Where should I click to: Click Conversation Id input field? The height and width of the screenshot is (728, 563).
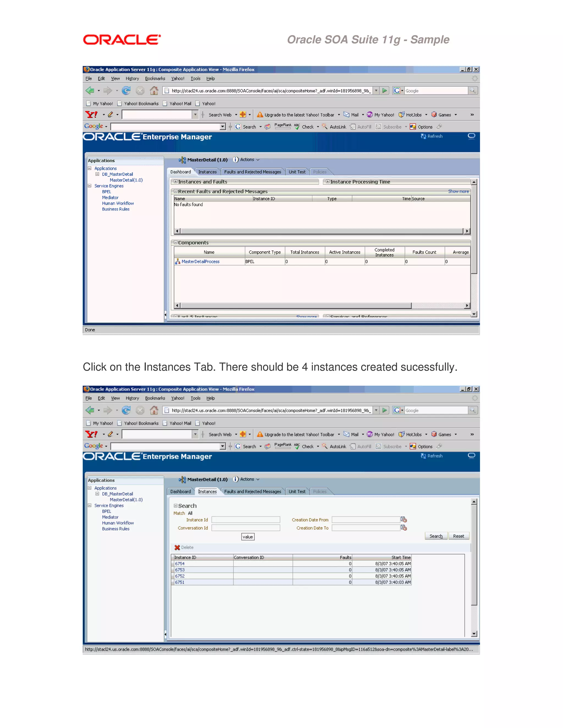(x=246, y=528)
